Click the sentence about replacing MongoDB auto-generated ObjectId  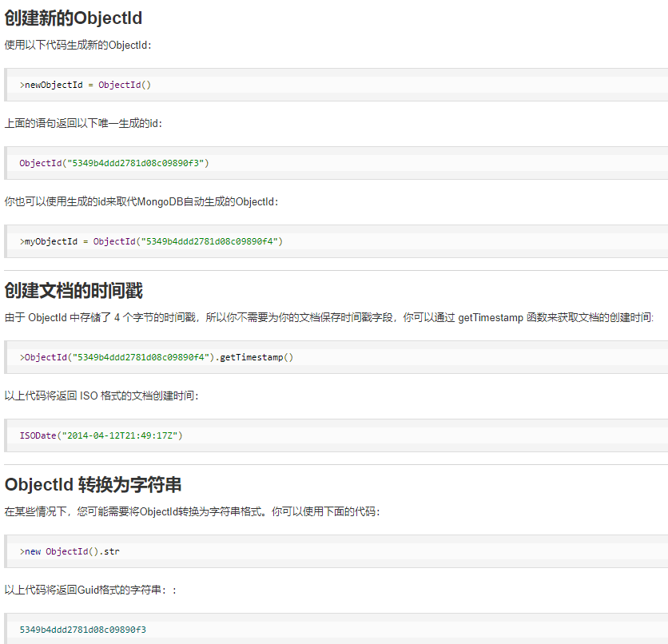click(141, 202)
